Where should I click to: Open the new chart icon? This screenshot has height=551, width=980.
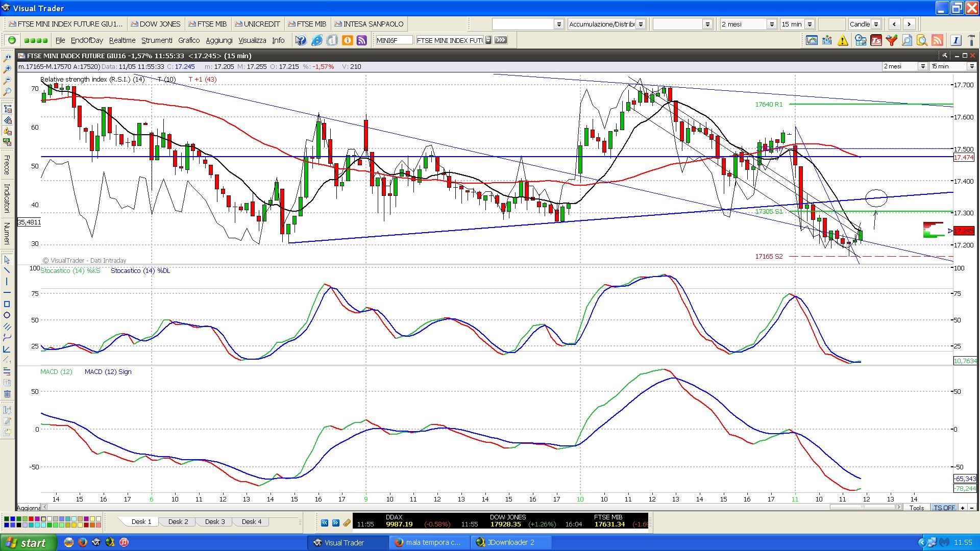point(812,40)
